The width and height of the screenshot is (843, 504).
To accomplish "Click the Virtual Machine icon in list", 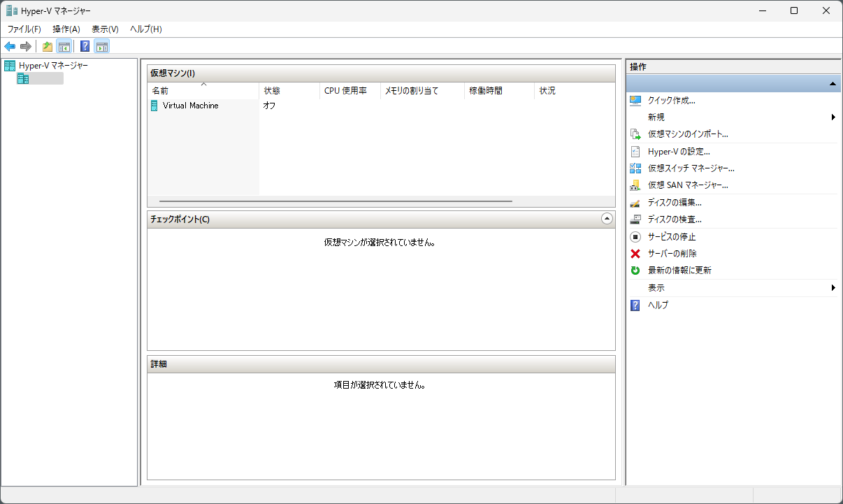I will pyautogui.click(x=154, y=106).
